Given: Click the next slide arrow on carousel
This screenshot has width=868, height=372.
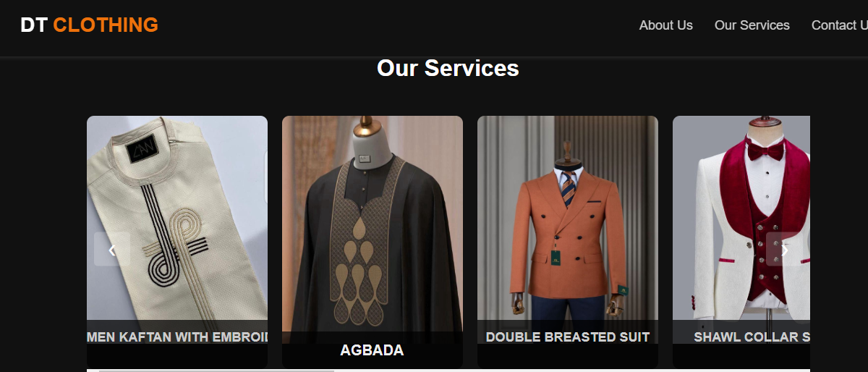Looking at the screenshot, I should tap(784, 249).
